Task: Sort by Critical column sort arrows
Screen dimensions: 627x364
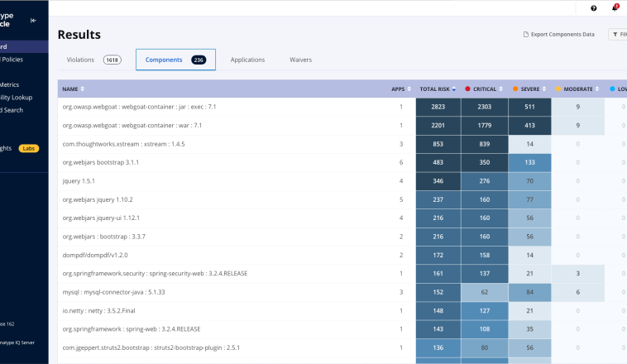Action: click(x=501, y=89)
